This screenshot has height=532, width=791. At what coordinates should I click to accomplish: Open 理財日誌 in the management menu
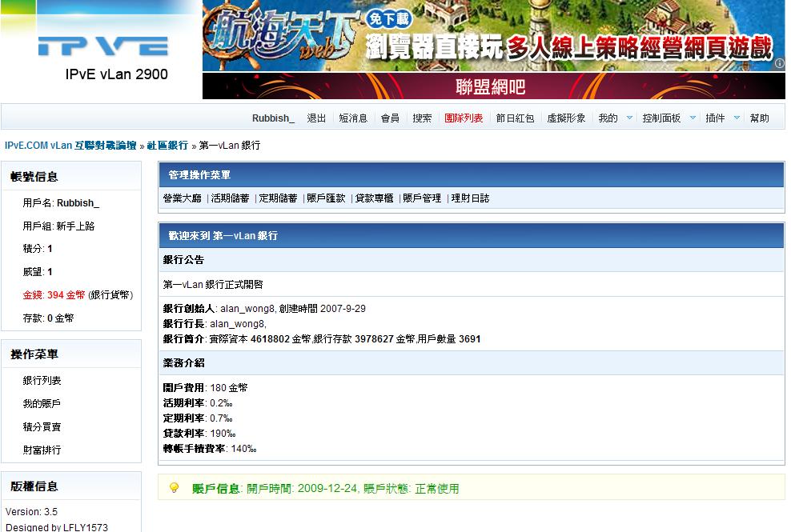click(x=471, y=198)
